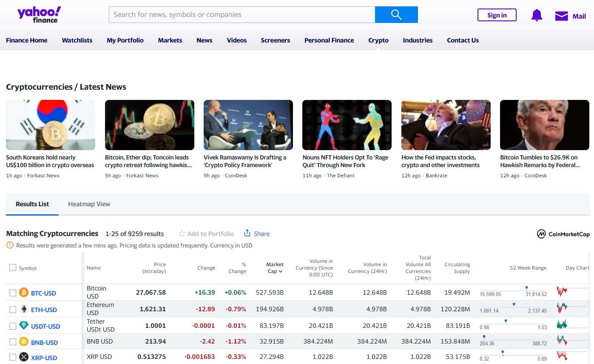Open the USDT-USD symbol link
594x364 pixels.
(45, 326)
